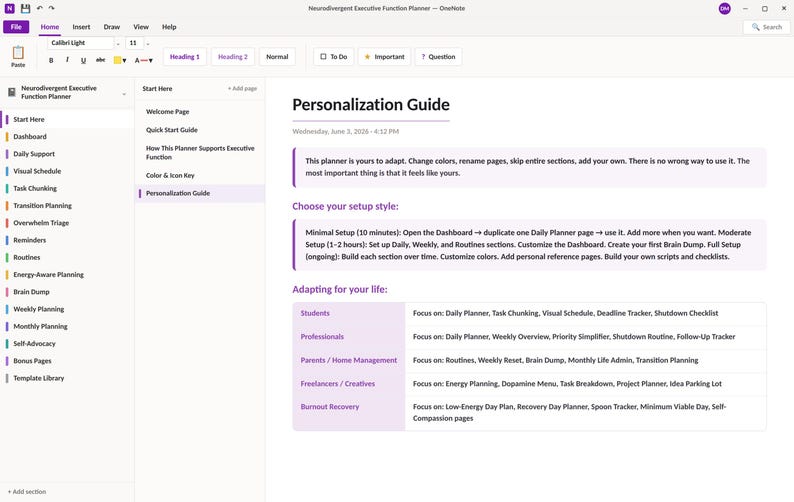Undo the last action
Viewport: 794px width, 502px height.
coord(39,8)
